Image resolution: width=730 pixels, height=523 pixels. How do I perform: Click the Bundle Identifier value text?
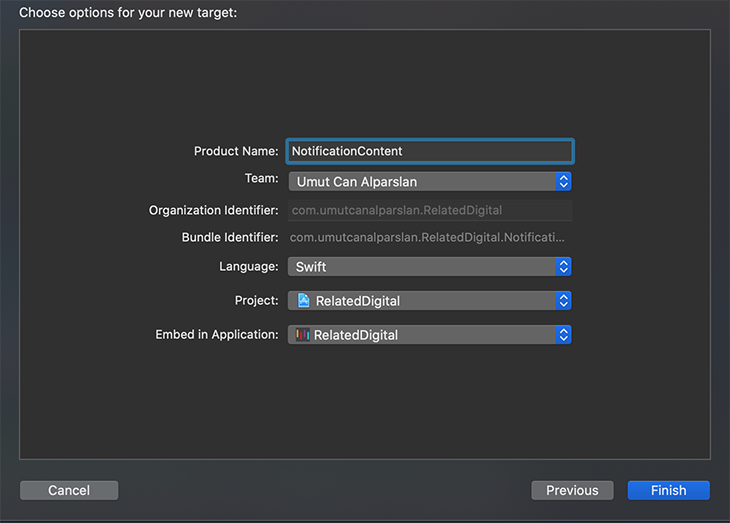428,237
